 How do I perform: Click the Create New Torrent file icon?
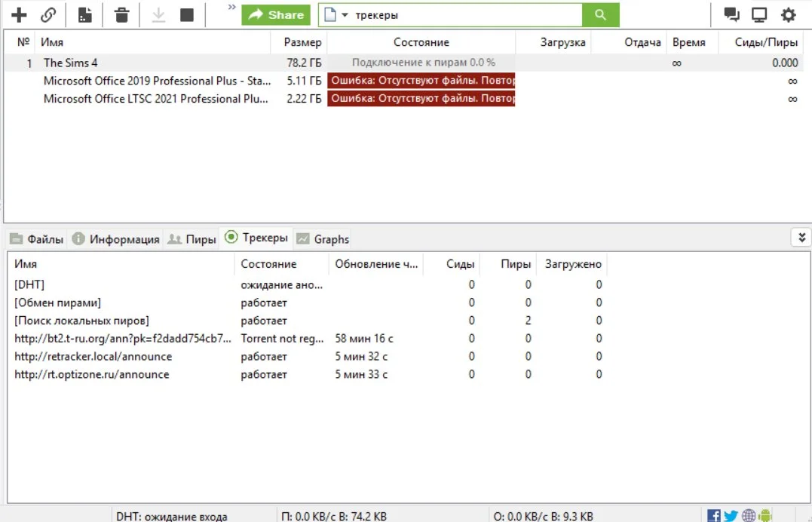pos(85,14)
